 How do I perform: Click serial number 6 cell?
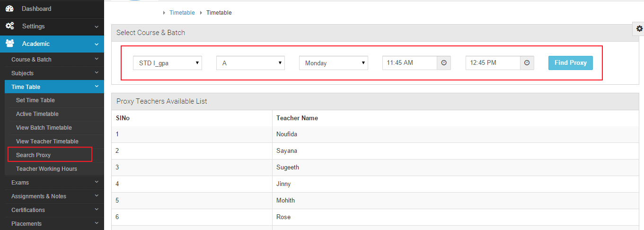coord(192,217)
